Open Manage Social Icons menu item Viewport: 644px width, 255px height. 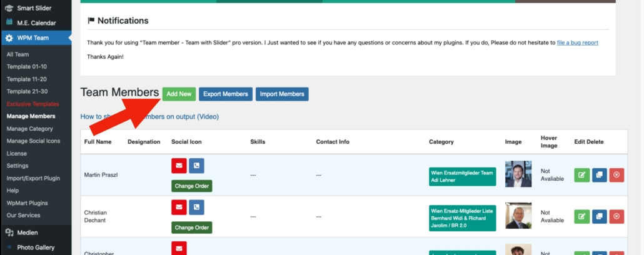[x=33, y=141]
